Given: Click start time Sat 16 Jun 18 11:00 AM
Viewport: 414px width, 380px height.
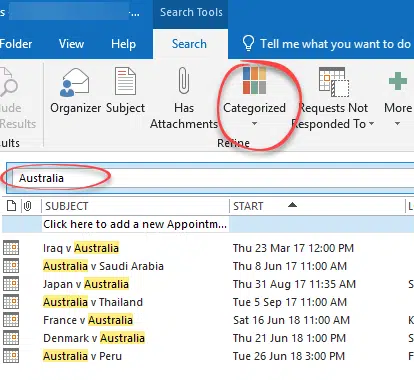Looking at the screenshot, I should coord(292,320).
